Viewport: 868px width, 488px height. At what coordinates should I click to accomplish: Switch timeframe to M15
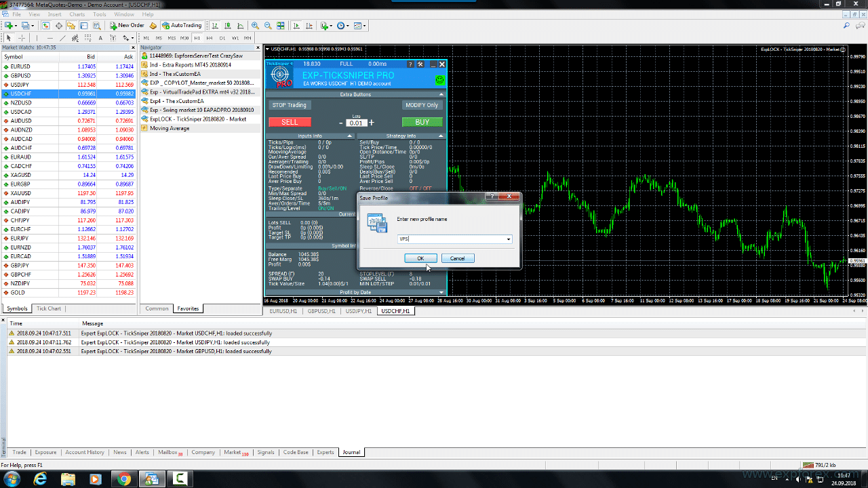[x=172, y=38]
